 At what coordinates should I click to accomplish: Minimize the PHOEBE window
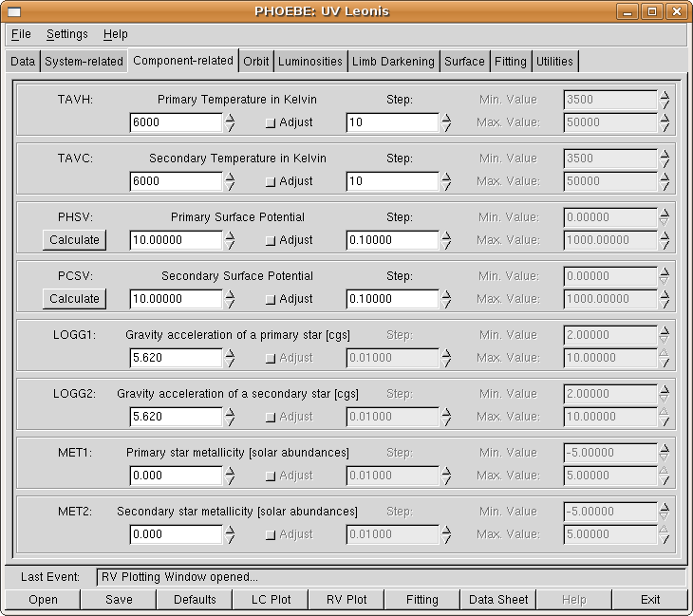click(627, 11)
